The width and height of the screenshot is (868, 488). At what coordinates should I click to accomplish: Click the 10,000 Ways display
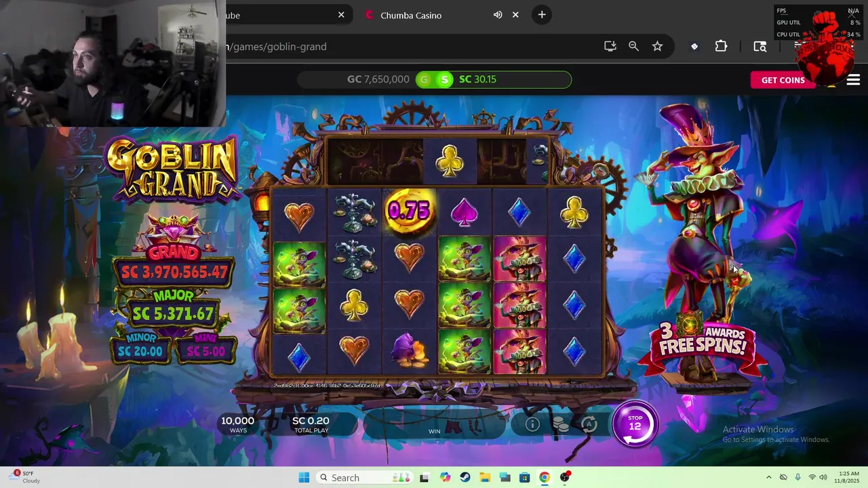pyautogui.click(x=237, y=425)
